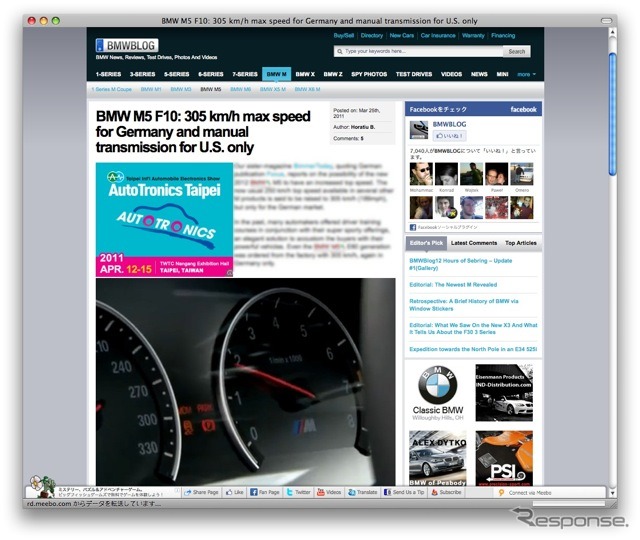Image resolution: width=640 pixels, height=540 pixels.
Task: Click the mystery game ad icon at bottom left
Action: pyautogui.click(x=42, y=486)
